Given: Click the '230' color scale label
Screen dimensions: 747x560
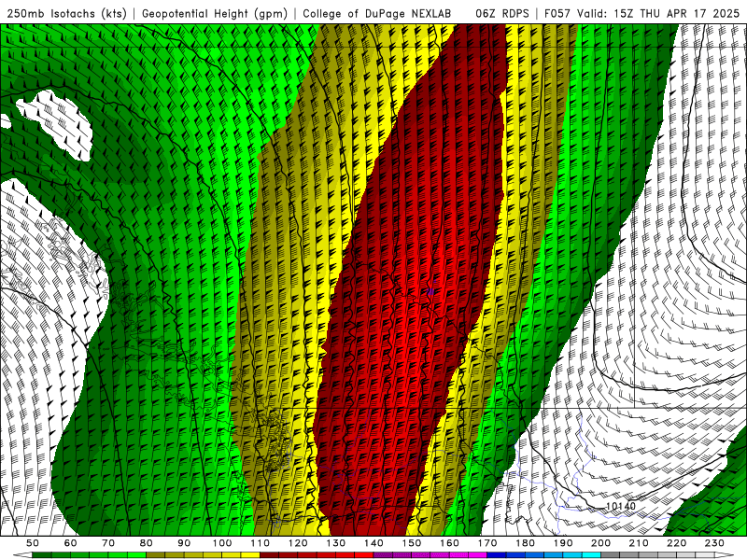Looking at the screenshot, I should 714,543.
